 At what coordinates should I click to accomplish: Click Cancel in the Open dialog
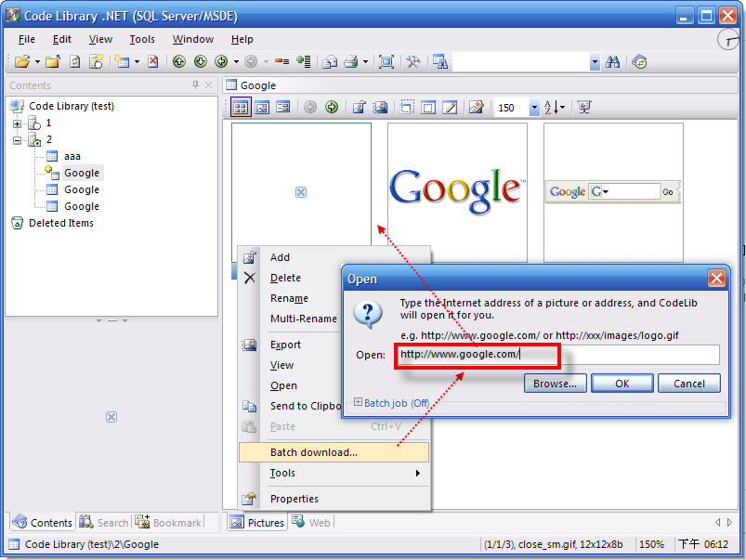click(689, 384)
